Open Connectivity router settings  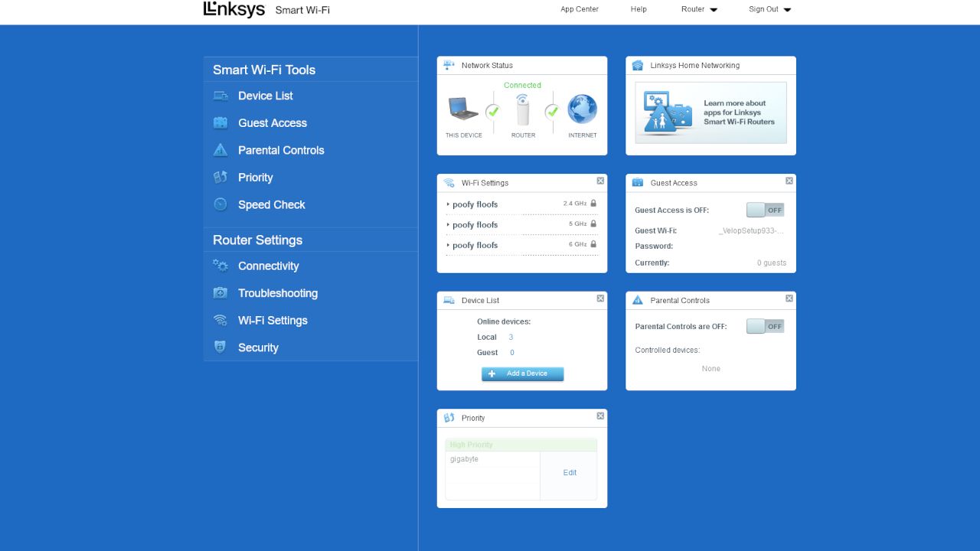click(269, 266)
